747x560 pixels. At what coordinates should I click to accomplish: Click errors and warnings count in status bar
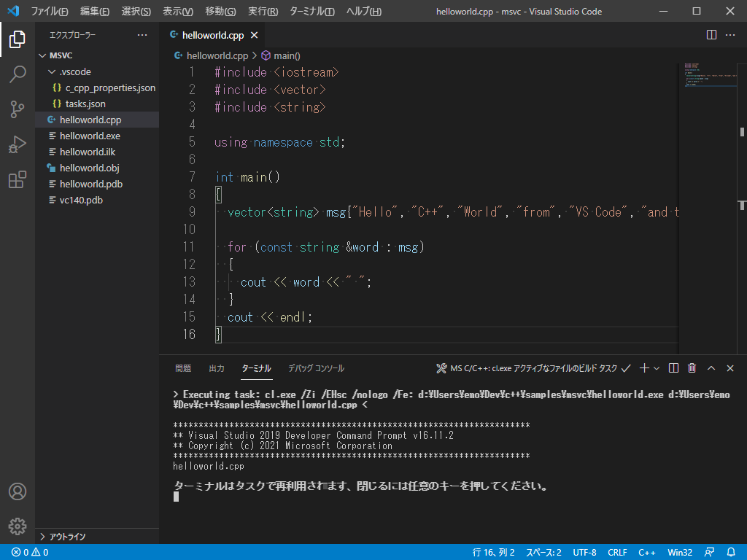tap(30, 553)
